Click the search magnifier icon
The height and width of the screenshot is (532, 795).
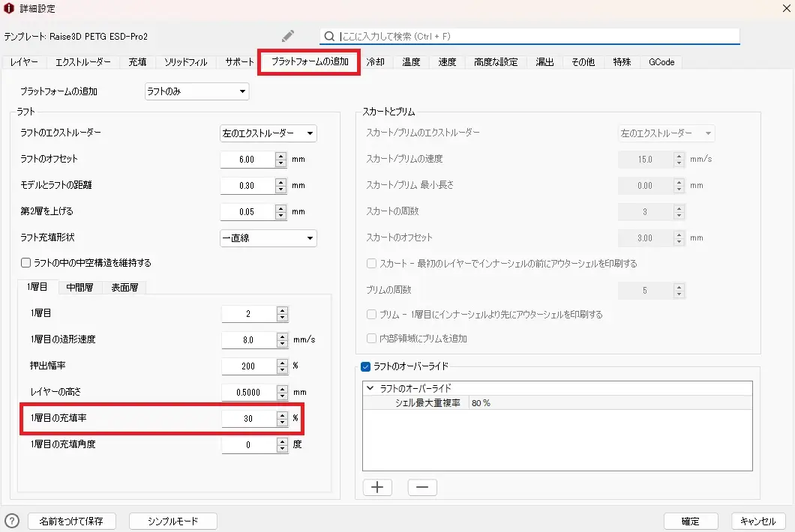pyautogui.click(x=329, y=36)
